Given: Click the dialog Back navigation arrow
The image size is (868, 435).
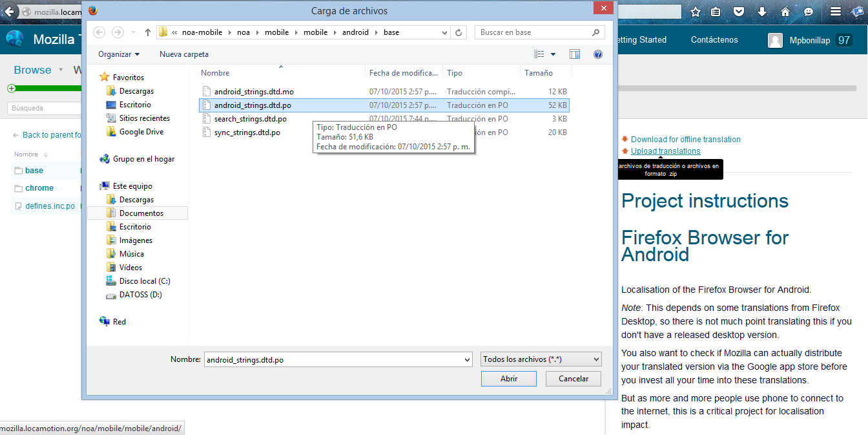Looking at the screenshot, I should pos(99,32).
